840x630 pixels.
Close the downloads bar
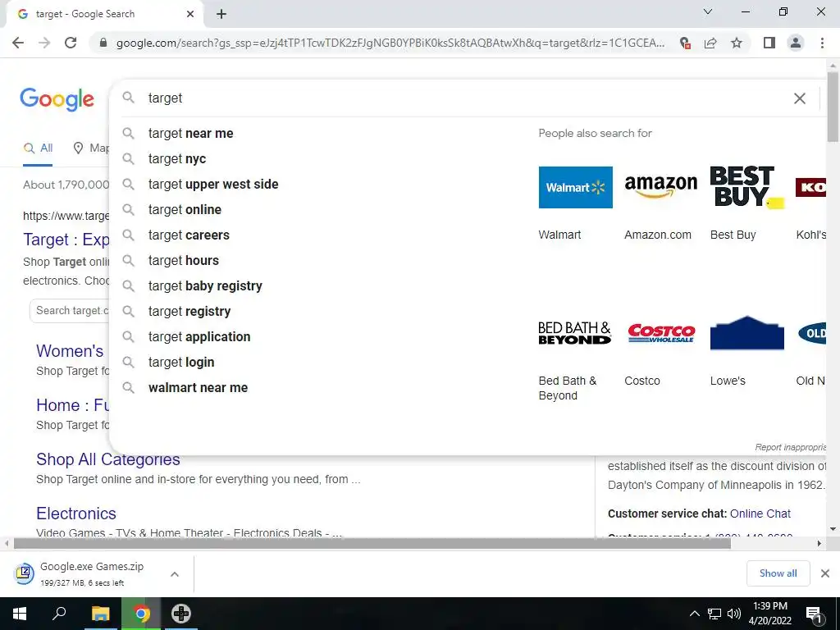(x=825, y=573)
